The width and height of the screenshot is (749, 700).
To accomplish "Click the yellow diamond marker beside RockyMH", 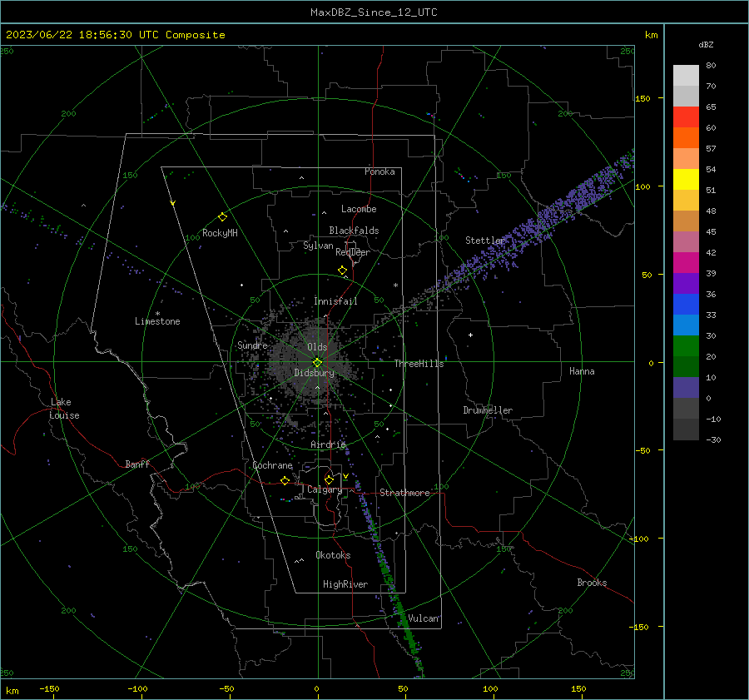I will click(222, 217).
